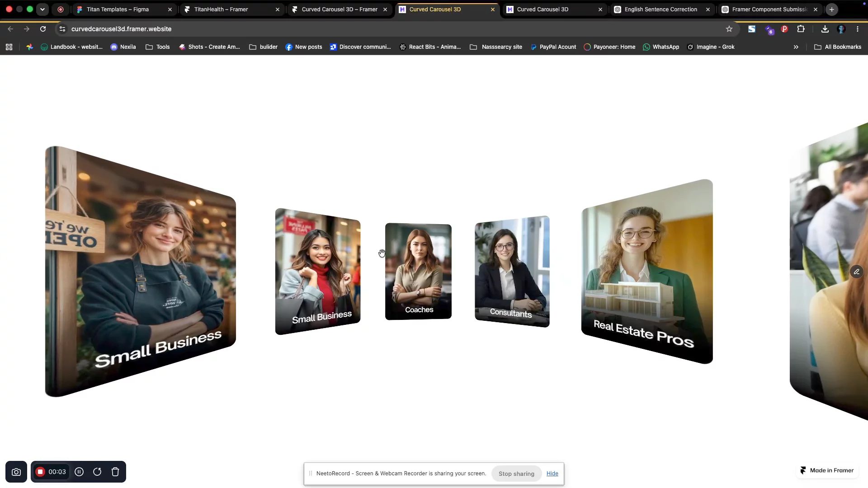Select the Real Estate Pros card
Image resolution: width=868 pixels, height=488 pixels.
[647, 271]
